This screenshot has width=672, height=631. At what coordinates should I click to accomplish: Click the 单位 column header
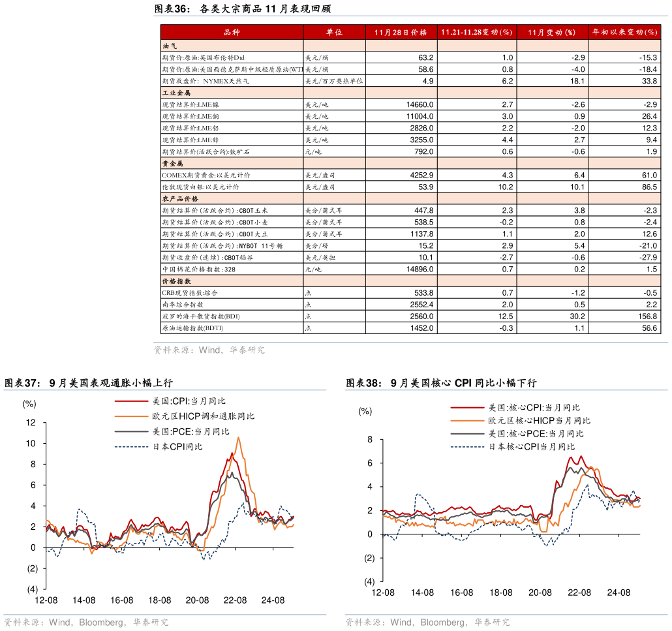click(334, 32)
